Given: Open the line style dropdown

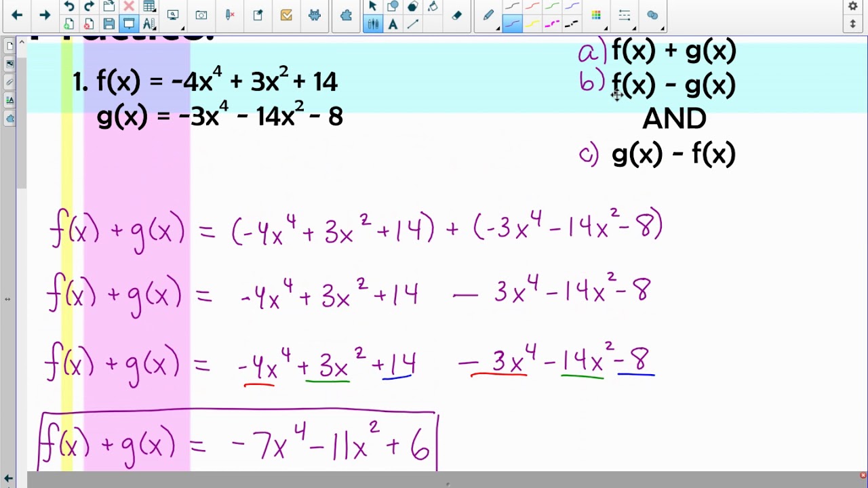Looking at the screenshot, I should 625,15.
